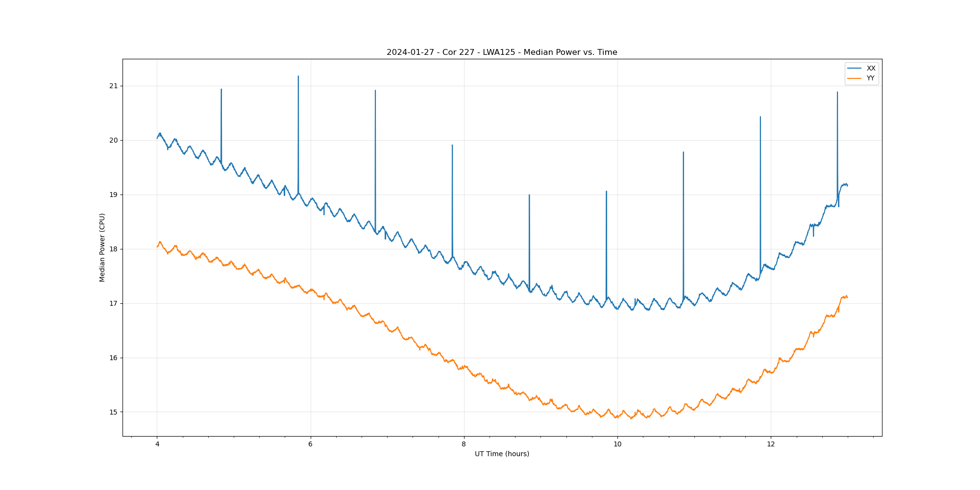Click the right end of the orange YY curve
The height and width of the screenshot is (490, 980).
tap(847, 297)
